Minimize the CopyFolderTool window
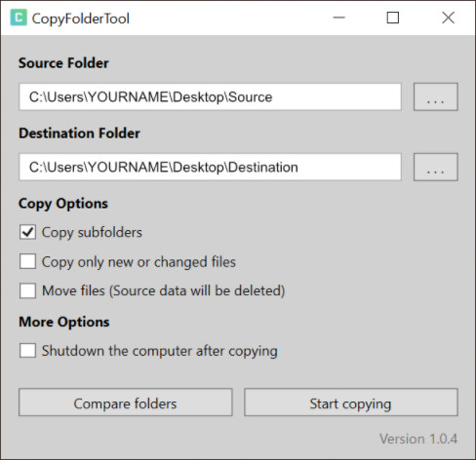This screenshot has width=476, height=460. [x=339, y=18]
